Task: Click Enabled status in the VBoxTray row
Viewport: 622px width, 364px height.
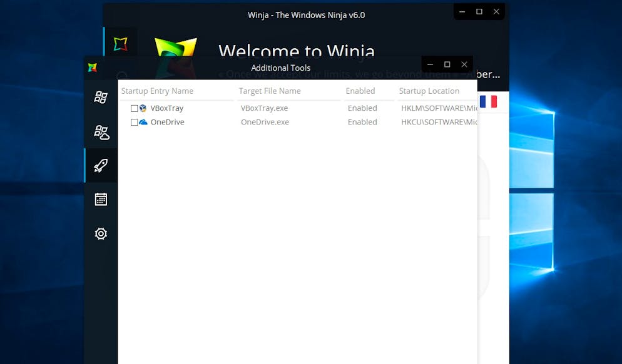Action: point(362,108)
